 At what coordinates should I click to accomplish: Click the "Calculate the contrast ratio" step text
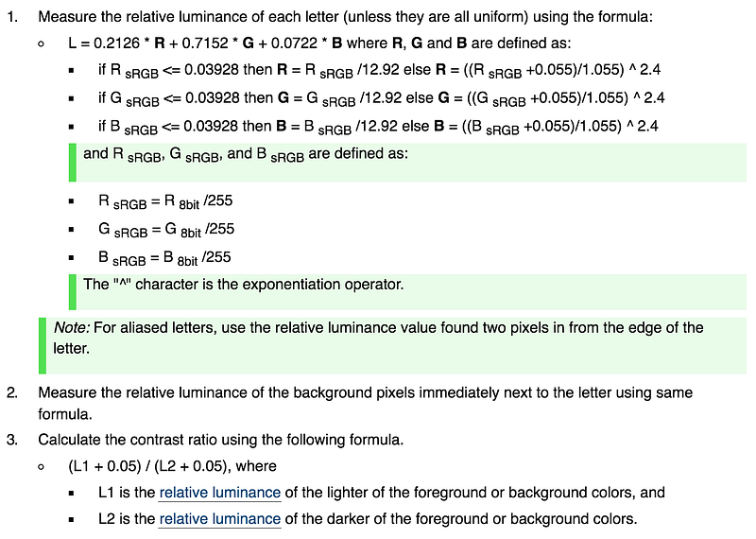click(x=221, y=440)
